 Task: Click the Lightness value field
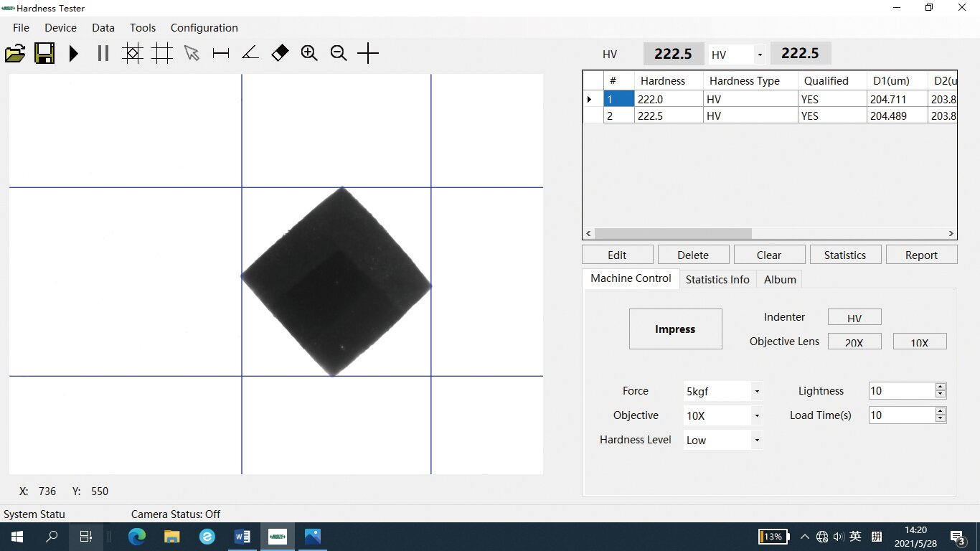902,391
